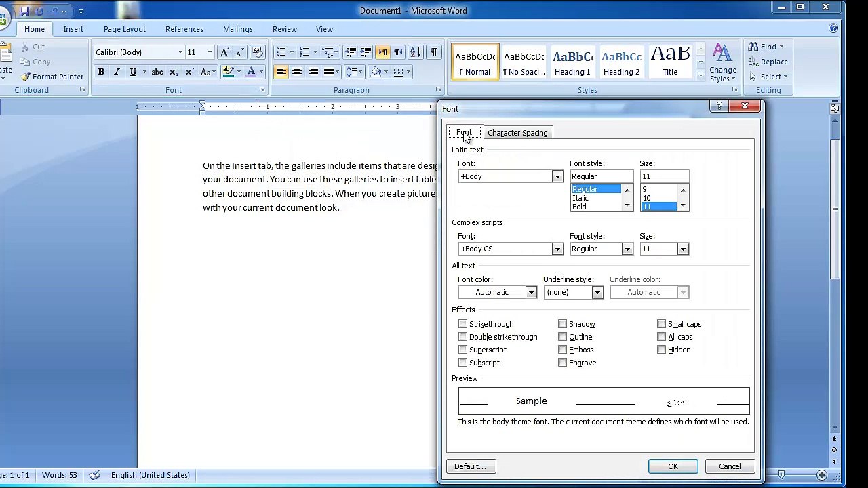
Task: Click the Replace button
Action: (768, 62)
